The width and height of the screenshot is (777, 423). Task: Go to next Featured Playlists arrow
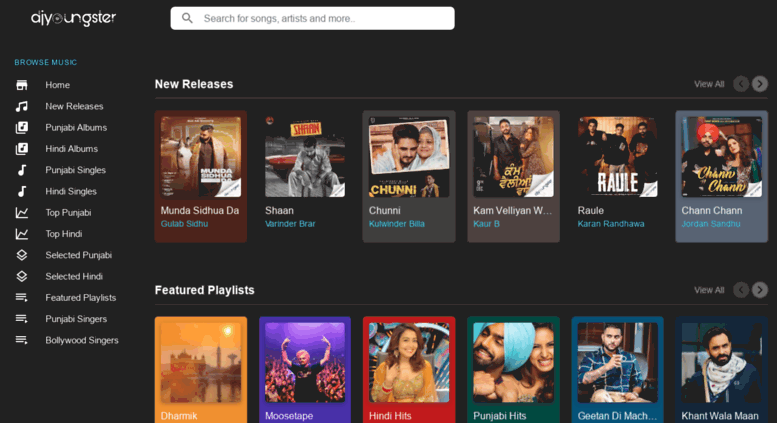point(760,290)
